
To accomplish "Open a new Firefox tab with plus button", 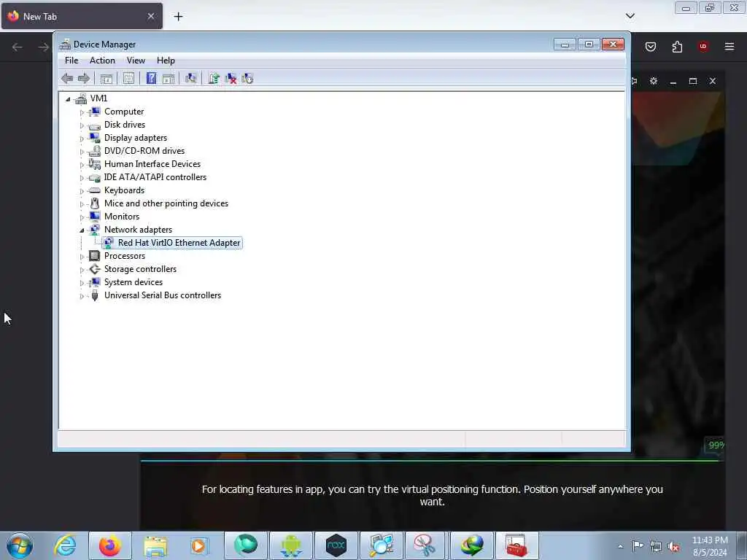I will pyautogui.click(x=178, y=17).
